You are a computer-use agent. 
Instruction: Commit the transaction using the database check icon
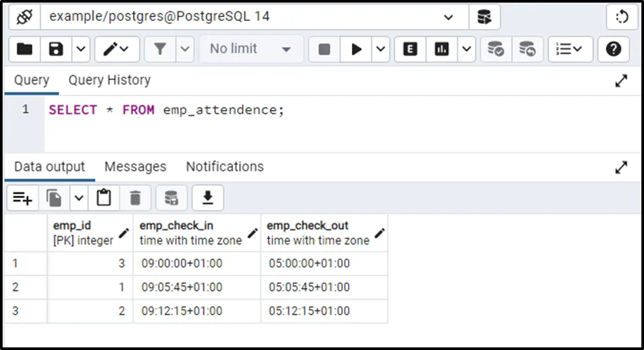click(496, 49)
